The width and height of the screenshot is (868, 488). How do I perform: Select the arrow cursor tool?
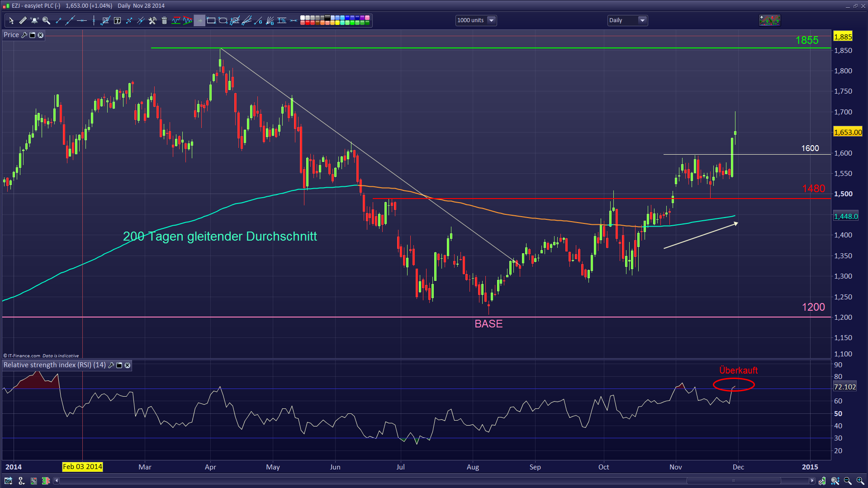tap(11, 20)
